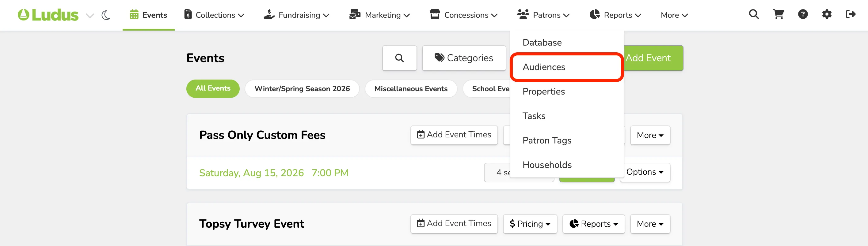The width and height of the screenshot is (868, 246).
Task: Expand chevron next to Ludus logo
Action: click(x=89, y=16)
